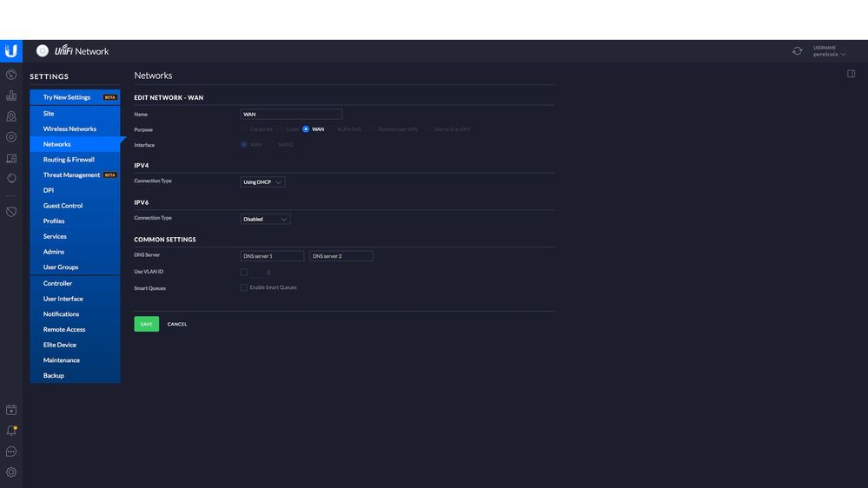
Task: Check the Use VLAN ID checkbox
Action: [244, 272]
